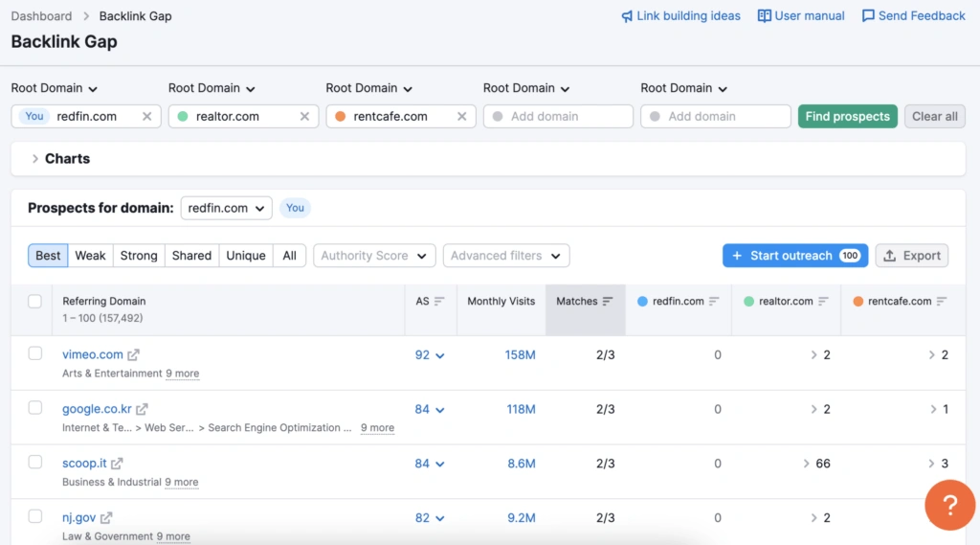Check the google.co.kr row checkbox
The image size is (980, 545).
(35, 408)
